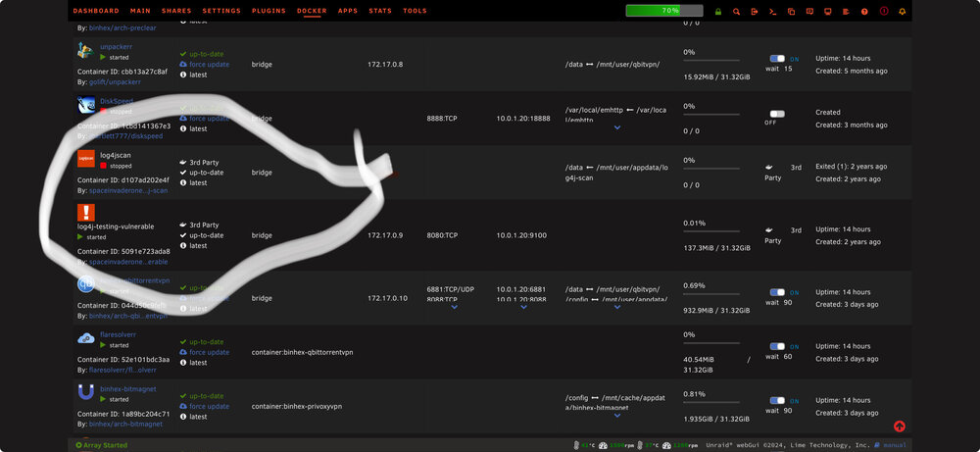Screen dimensions: 980x452
Task: Expand DiskSpeed volume mappings chevron
Action: point(616,127)
